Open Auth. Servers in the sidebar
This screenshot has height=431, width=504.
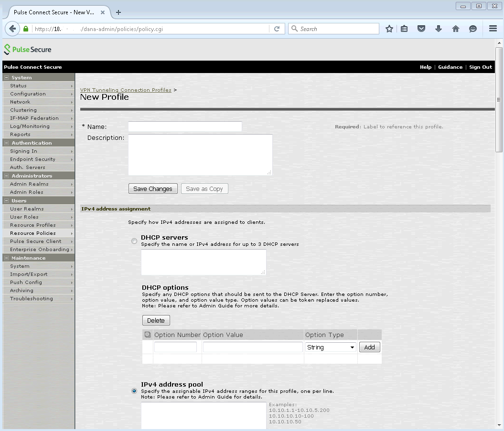tap(39, 168)
